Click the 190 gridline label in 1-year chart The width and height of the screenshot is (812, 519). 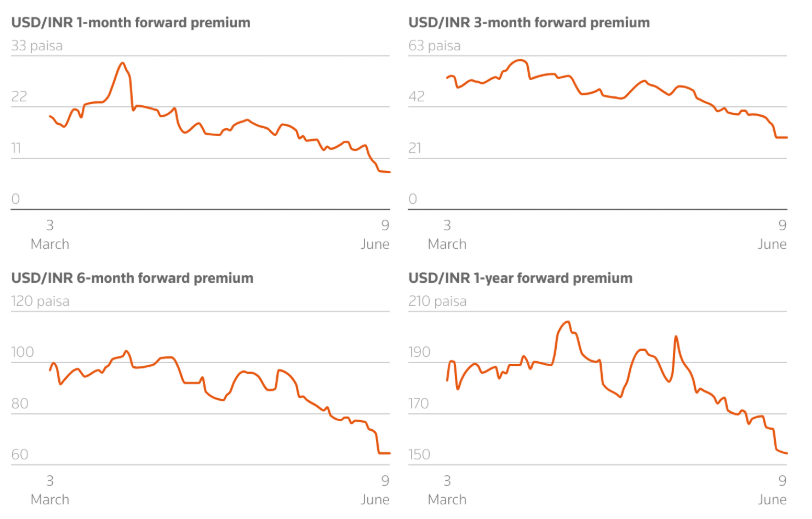point(420,353)
